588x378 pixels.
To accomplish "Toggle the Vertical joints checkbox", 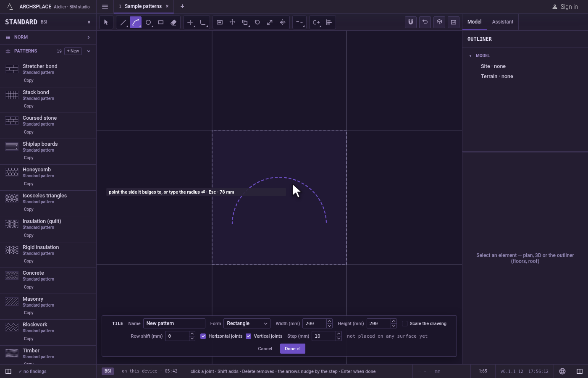I will 249,336.
